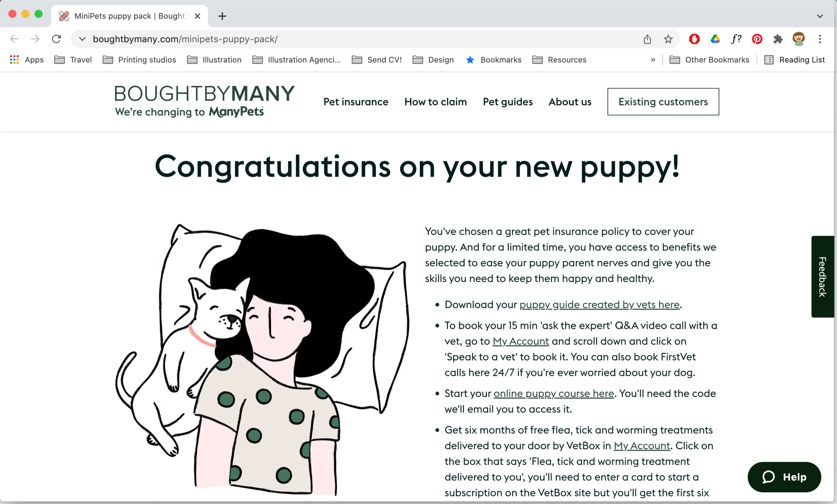837x504 pixels.
Task: Click the Existing customers button
Action: pos(663,102)
